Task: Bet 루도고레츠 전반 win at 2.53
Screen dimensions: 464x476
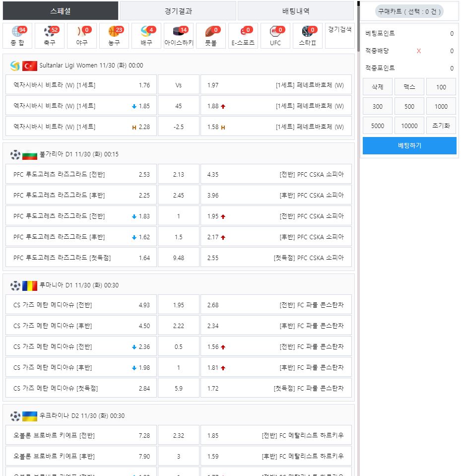Action: click(81, 174)
